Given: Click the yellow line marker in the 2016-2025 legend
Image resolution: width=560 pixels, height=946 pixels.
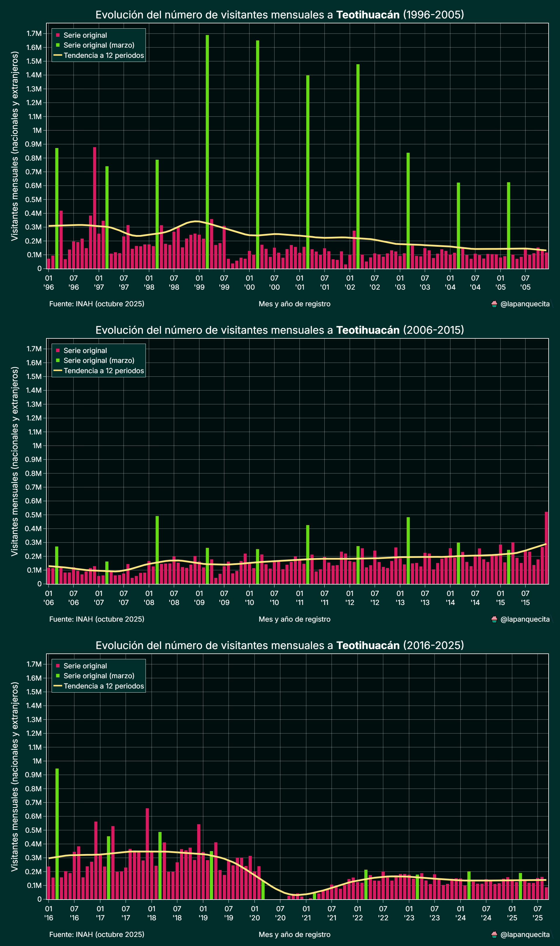Looking at the screenshot, I should [58, 686].
